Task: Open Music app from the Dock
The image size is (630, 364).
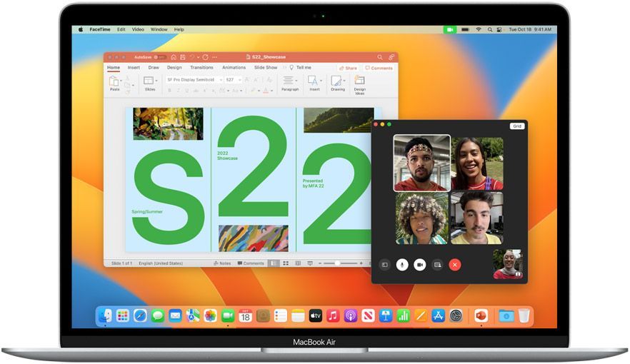Action: 333,316
